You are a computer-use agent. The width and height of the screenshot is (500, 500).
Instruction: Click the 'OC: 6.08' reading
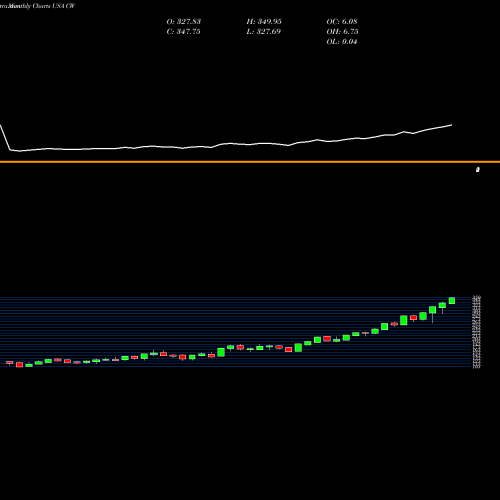(342, 22)
